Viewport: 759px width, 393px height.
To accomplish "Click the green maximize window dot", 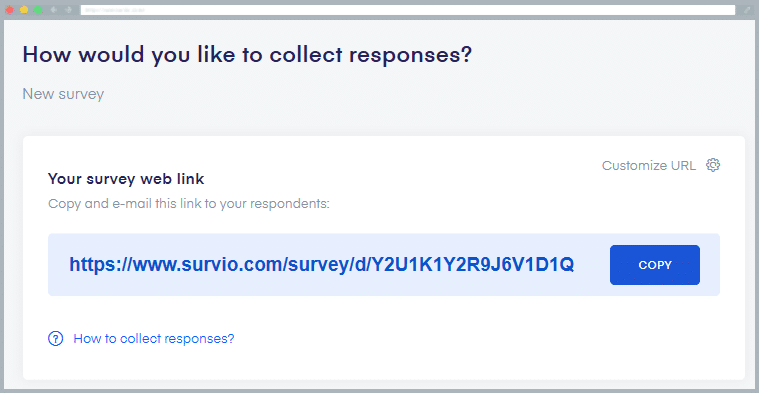I will click(x=38, y=10).
